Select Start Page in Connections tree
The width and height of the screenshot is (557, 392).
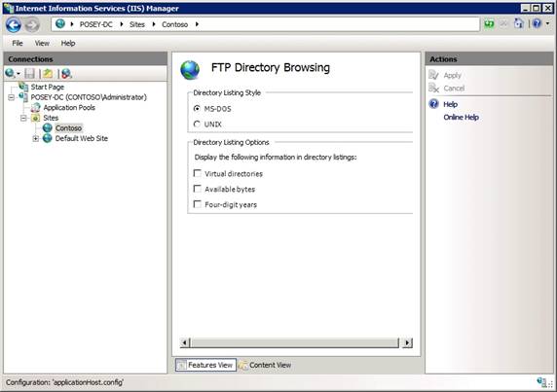48,87
